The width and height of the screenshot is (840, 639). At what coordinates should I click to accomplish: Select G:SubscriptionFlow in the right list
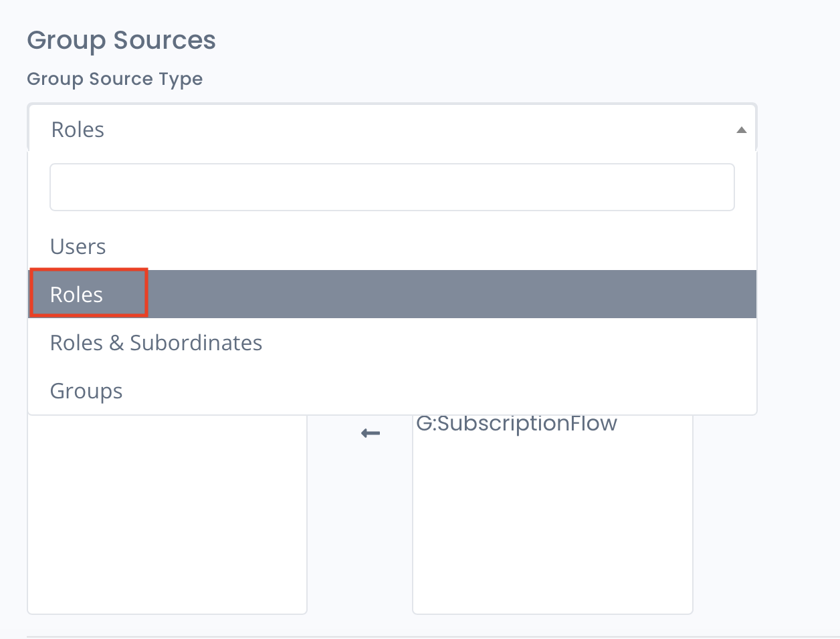tap(516, 424)
